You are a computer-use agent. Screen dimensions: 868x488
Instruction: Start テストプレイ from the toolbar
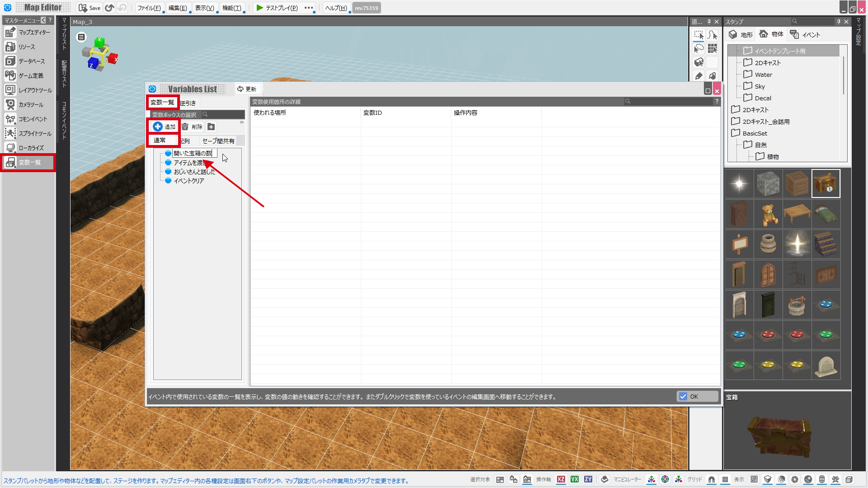coord(277,8)
